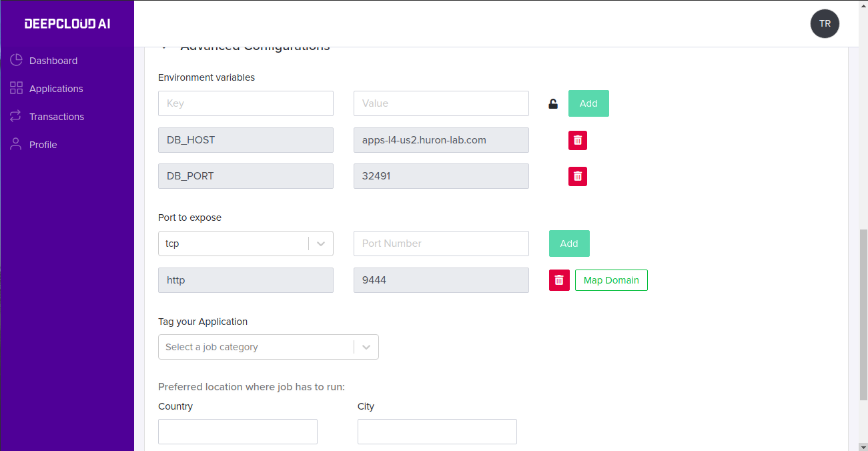Image resolution: width=868 pixels, height=451 pixels.
Task: Delete the http 9444 port entry
Action: pyautogui.click(x=559, y=280)
